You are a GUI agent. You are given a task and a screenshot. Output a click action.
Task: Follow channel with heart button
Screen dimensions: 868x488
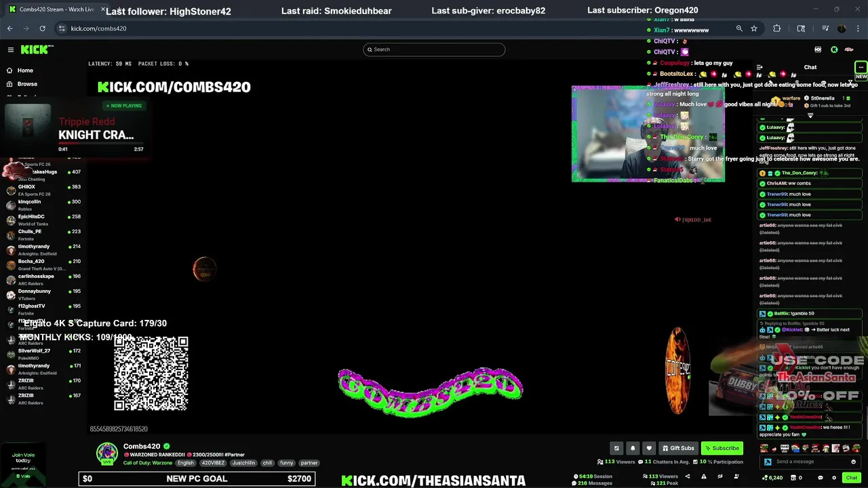(x=649, y=448)
